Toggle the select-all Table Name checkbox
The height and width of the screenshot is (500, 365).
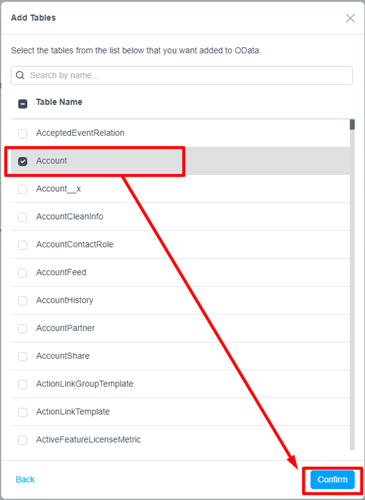tap(23, 104)
